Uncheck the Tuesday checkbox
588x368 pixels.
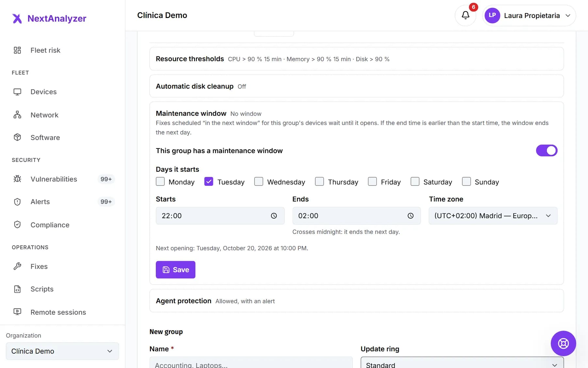click(x=209, y=182)
